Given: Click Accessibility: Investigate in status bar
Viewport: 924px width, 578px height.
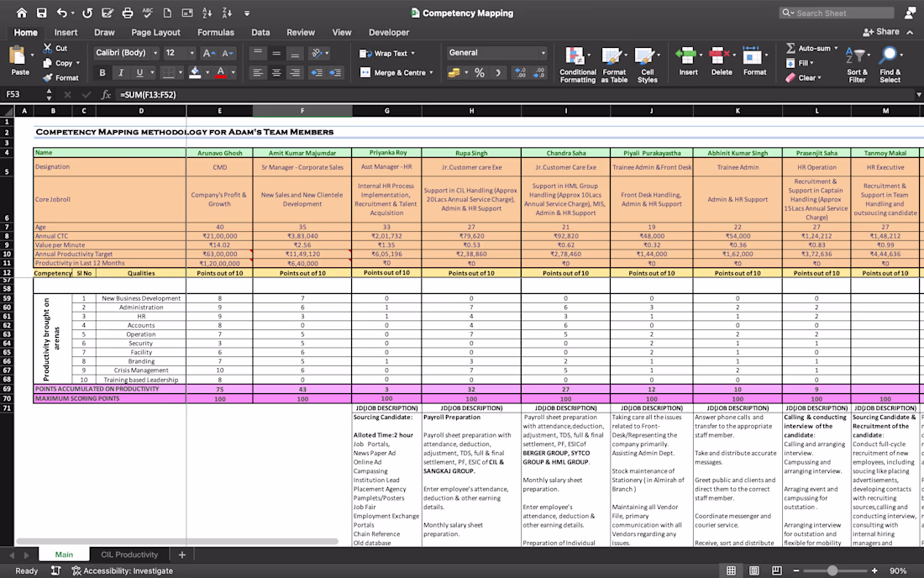Looking at the screenshot, I should coord(122,570).
